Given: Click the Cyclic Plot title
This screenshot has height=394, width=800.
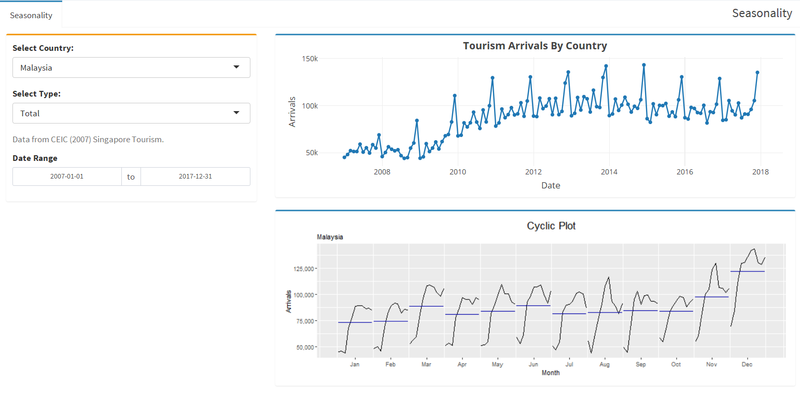Looking at the screenshot, I should click(x=551, y=226).
